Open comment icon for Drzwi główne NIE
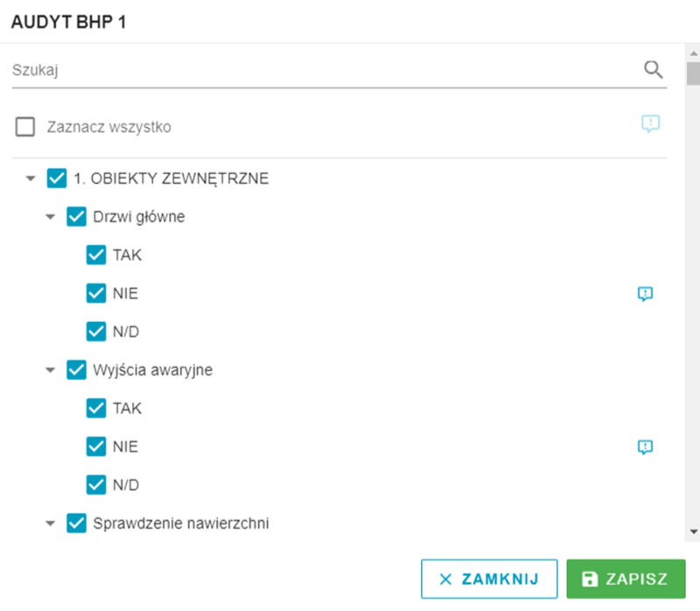Viewport: 700px width, 611px height. point(645,293)
